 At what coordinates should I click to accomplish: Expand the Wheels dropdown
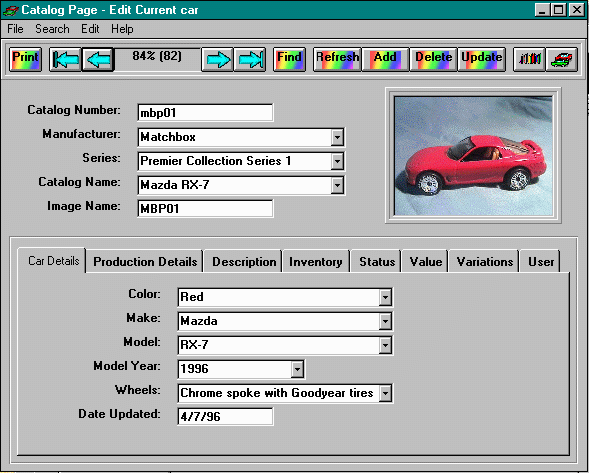(385, 394)
